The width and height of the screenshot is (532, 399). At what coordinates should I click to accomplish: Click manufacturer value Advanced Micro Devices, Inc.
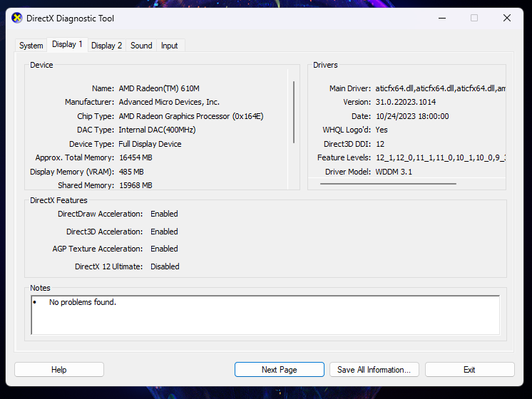(169, 102)
